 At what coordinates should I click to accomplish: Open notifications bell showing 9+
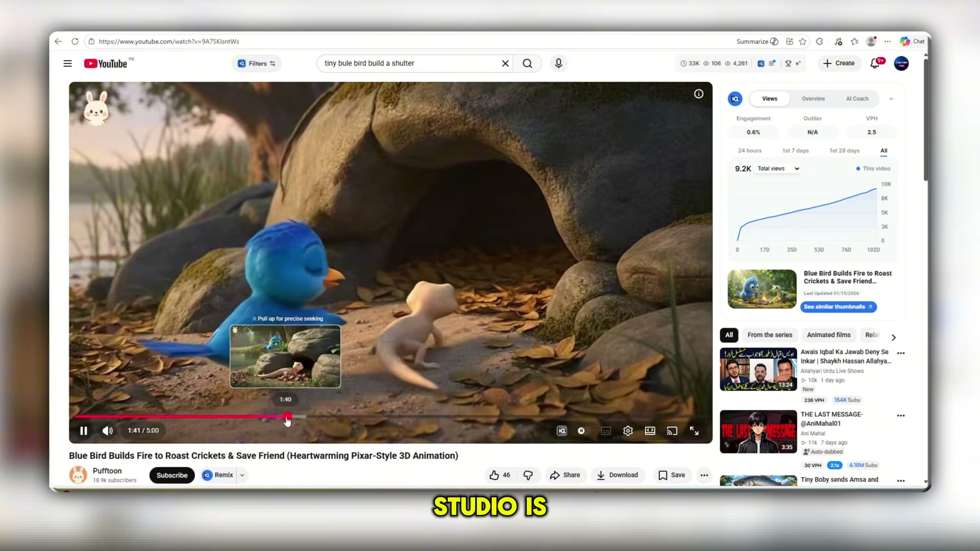pyautogui.click(x=875, y=63)
